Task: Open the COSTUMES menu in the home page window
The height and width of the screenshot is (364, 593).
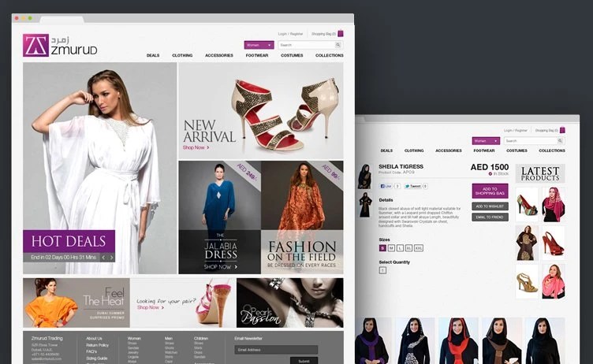Action: coord(292,55)
